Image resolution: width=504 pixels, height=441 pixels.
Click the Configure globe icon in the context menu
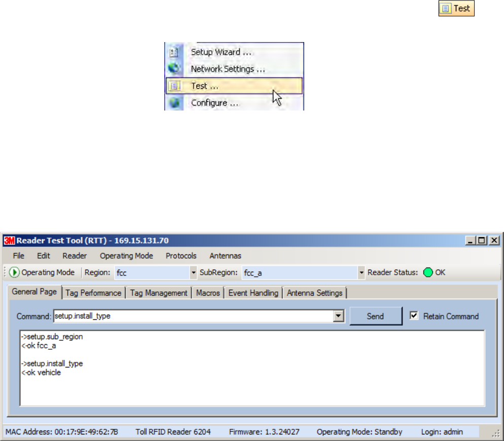pos(174,102)
